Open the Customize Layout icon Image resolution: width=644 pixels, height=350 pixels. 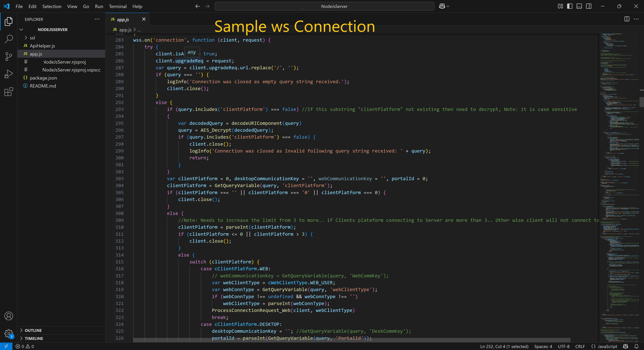[x=560, y=6]
